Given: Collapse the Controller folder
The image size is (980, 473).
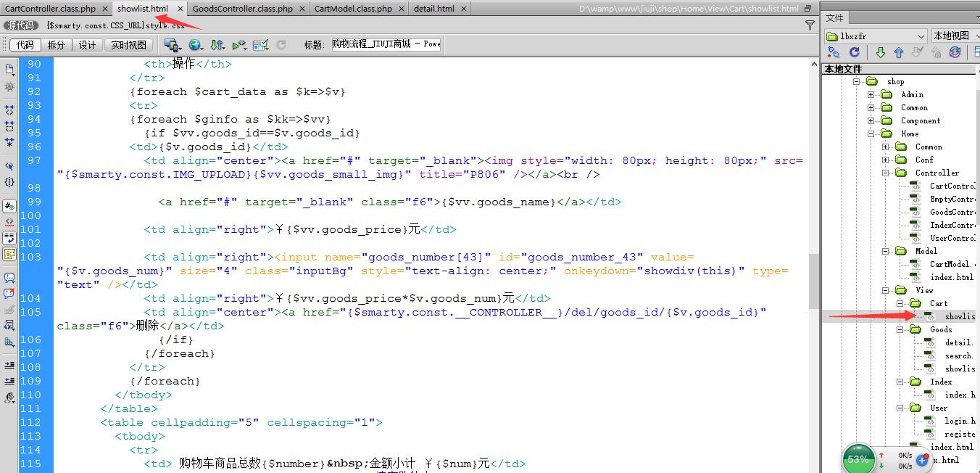Looking at the screenshot, I should coord(885,173).
